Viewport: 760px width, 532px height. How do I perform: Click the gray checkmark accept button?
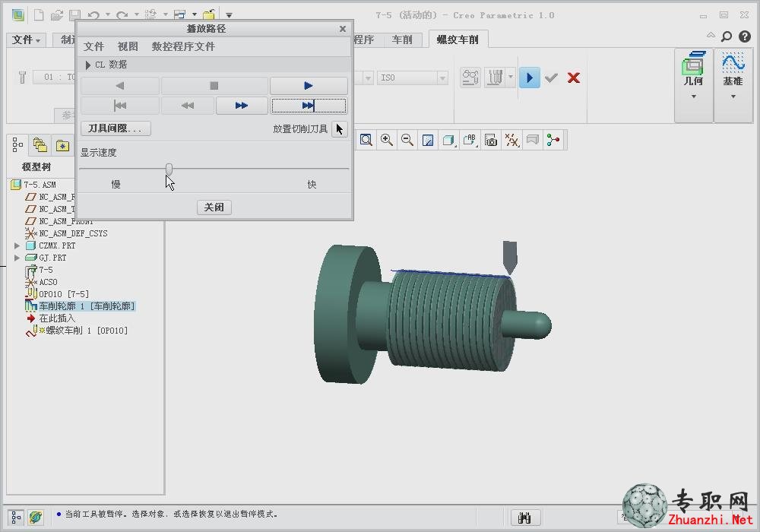pyautogui.click(x=551, y=78)
